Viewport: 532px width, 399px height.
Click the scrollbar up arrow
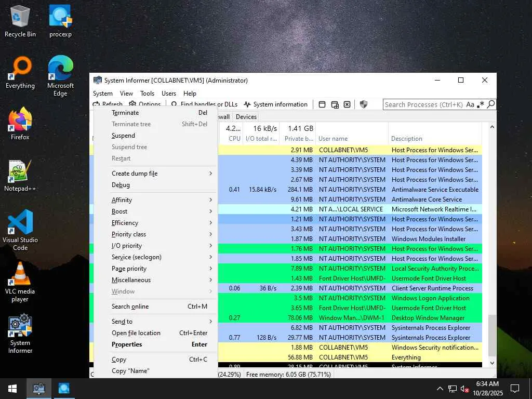(492, 127)
